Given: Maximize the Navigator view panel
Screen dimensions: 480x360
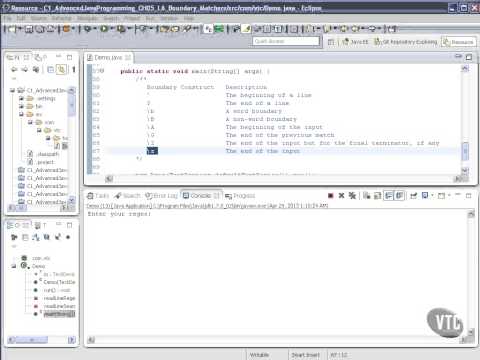Looking at the screenshot, I should [69, 57].
